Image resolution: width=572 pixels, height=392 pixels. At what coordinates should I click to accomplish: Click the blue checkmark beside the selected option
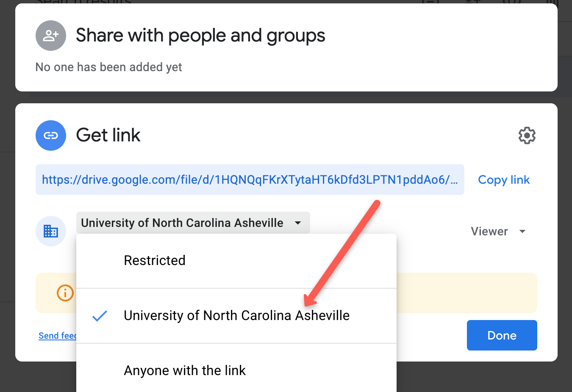tap(100, 316)
